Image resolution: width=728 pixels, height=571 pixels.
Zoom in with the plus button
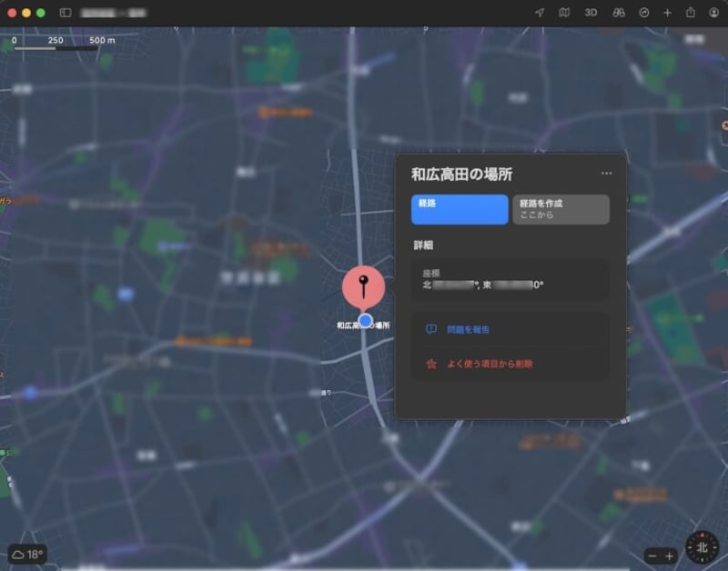(x=670, y=556)
